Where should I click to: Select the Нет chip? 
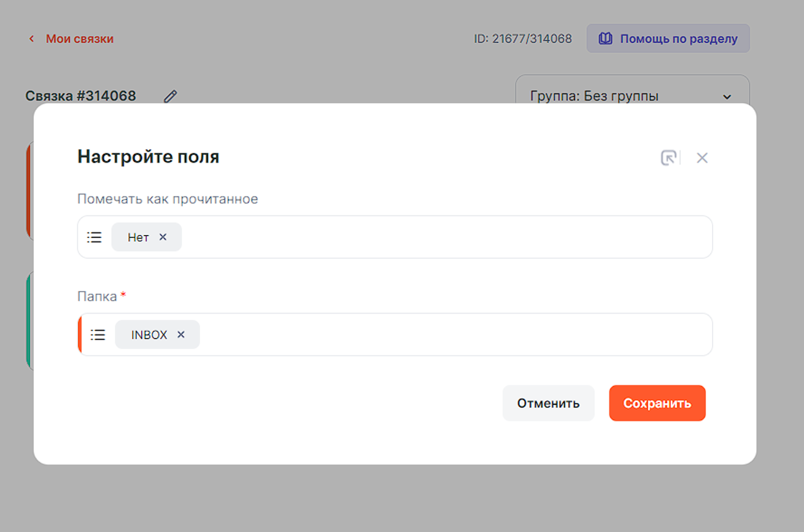(138, 237)
